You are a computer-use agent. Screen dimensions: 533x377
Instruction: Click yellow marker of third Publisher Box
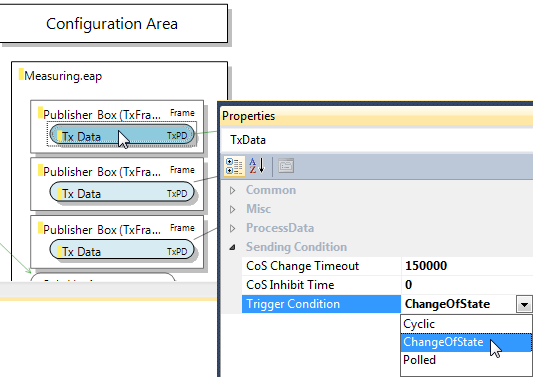(x=40, y=228)
